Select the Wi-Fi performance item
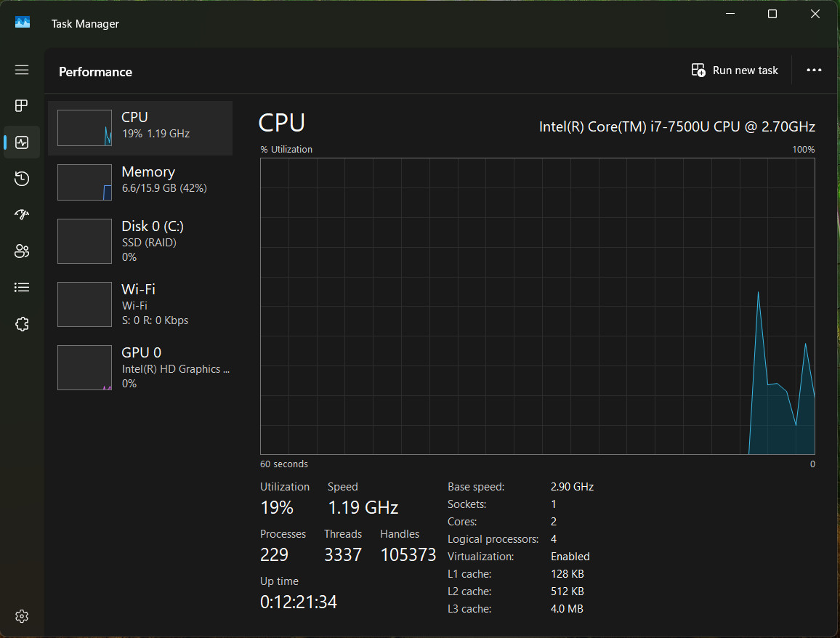The height and width of the screenshot is (638, 840). click(140, 304)
